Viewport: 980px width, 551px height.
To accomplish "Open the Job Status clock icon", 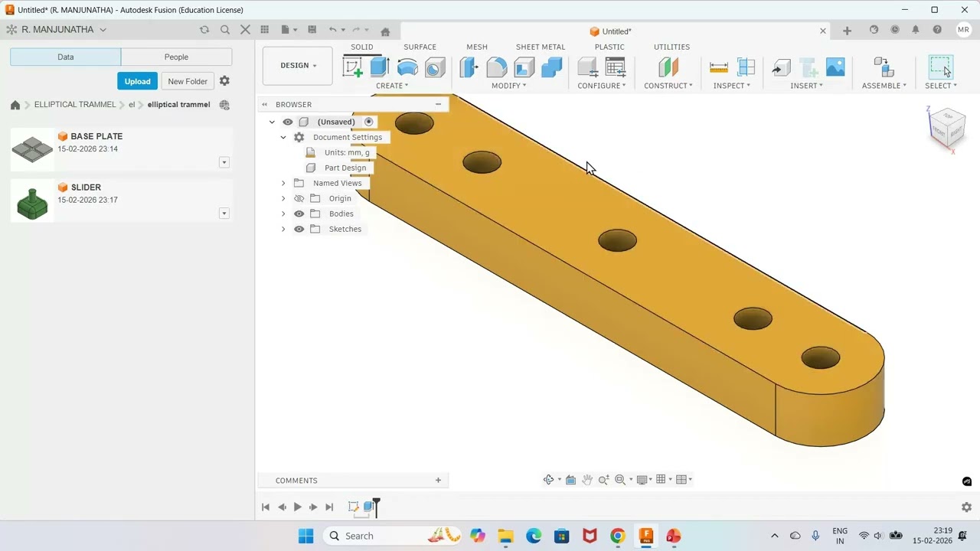I will tap(895, 30).
